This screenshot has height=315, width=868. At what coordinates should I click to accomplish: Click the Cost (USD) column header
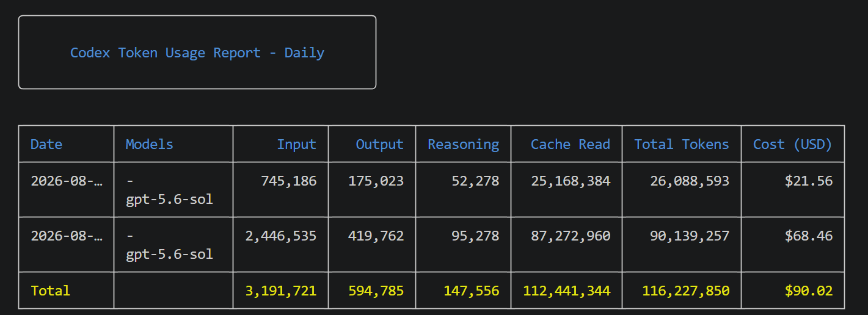[x=793, y=144]
